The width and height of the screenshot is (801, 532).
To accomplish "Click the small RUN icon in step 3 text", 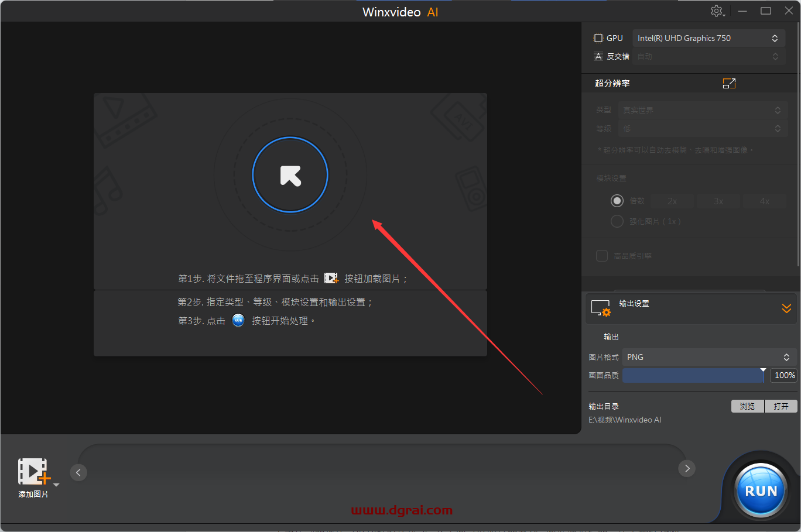I will click(x=238, y=320).
